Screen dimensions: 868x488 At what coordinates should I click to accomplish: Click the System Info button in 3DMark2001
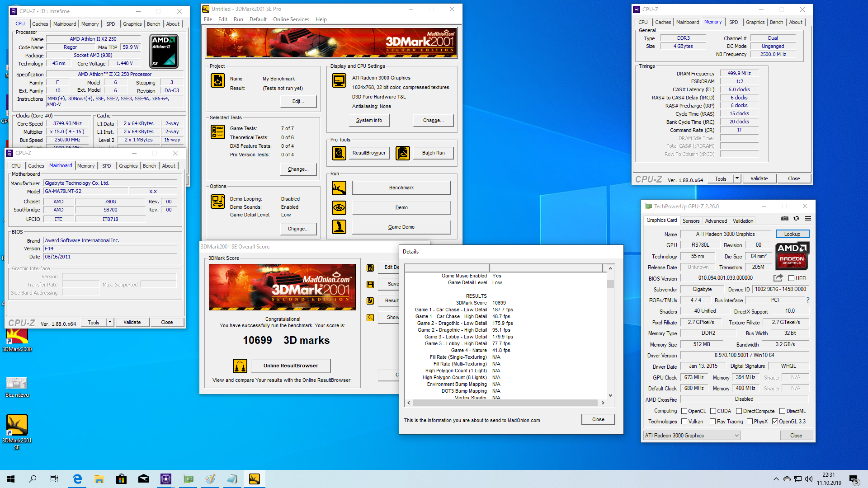click(369, 121)
